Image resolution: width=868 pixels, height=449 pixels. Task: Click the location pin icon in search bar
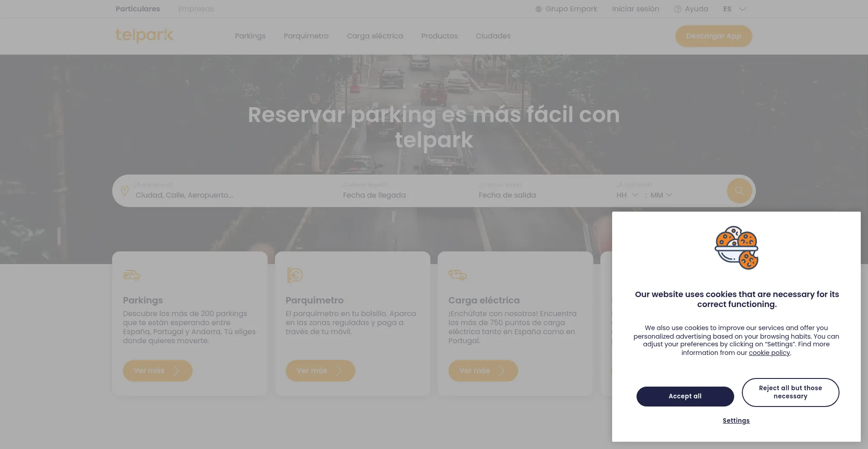pyautogui.click(x=125, y=191)
